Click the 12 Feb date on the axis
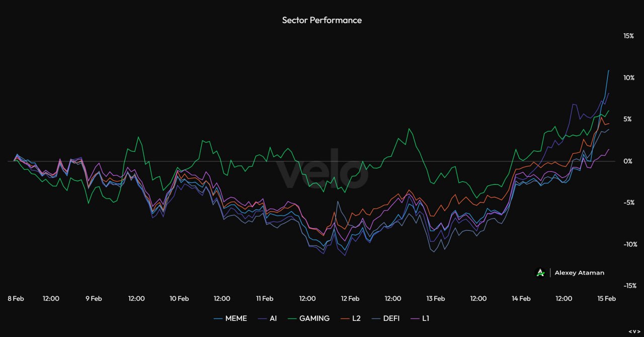Screen dimensions: 644x337 [350, 298]
